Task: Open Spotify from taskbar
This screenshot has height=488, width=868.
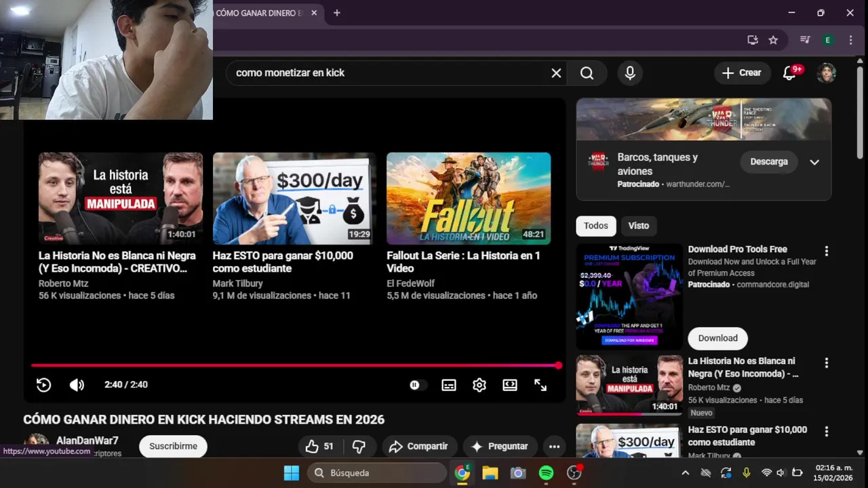Action: (546, 473)
